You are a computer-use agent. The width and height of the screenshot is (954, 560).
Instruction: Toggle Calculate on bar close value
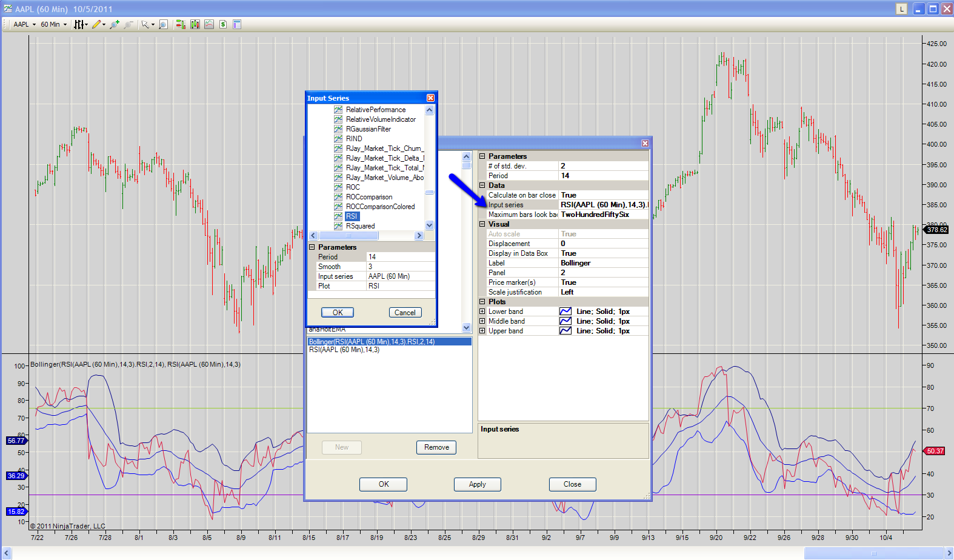pos(603,195)
